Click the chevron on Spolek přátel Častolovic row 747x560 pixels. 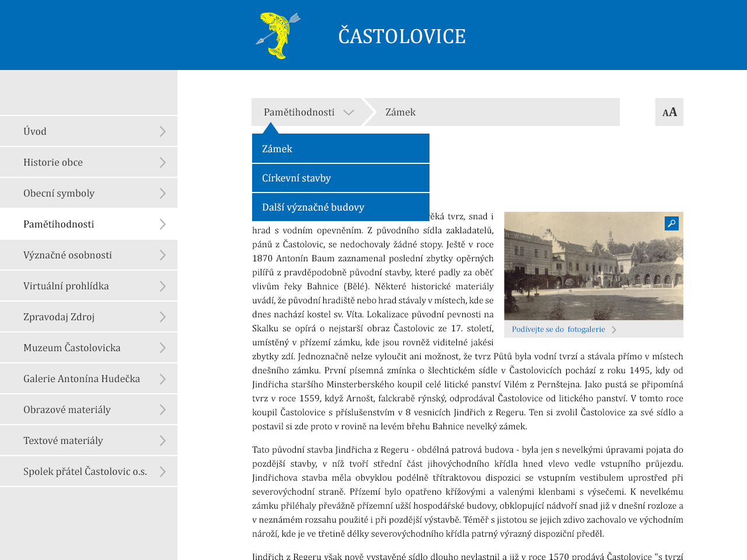point(163,472)
